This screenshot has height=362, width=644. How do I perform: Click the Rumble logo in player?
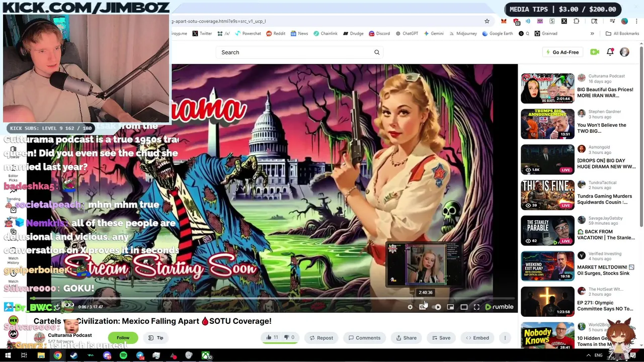tap(499, 307)
